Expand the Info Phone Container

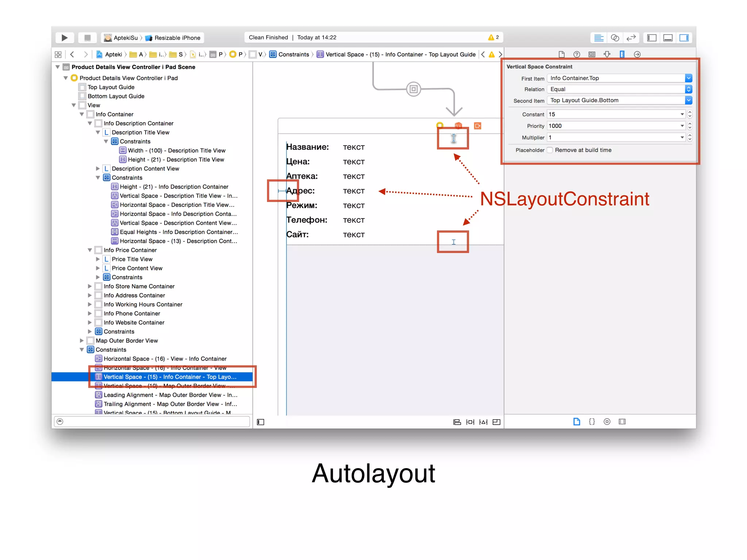[90, 314]
